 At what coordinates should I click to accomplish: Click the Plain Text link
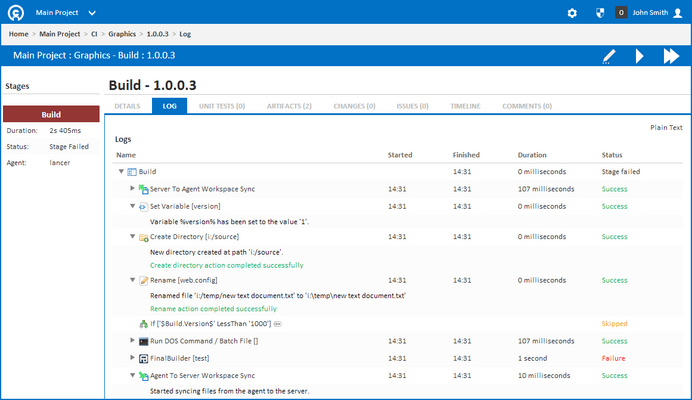click(x=666, y=127)
